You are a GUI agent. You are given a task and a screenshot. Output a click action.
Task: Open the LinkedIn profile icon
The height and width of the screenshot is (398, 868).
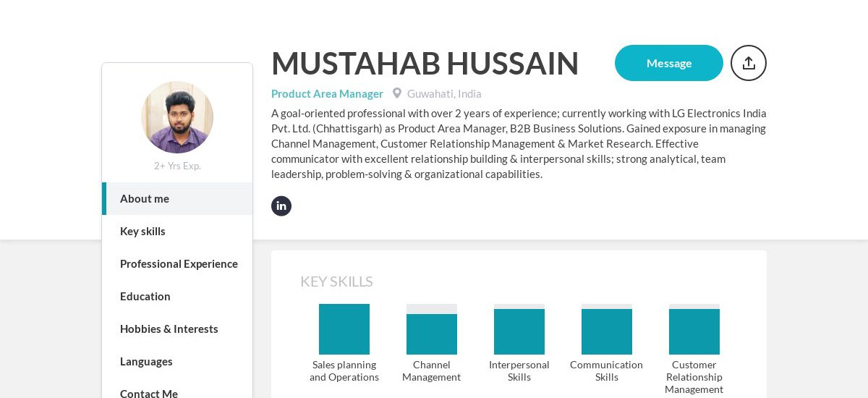pyautogui.click(x=281, y=206)
